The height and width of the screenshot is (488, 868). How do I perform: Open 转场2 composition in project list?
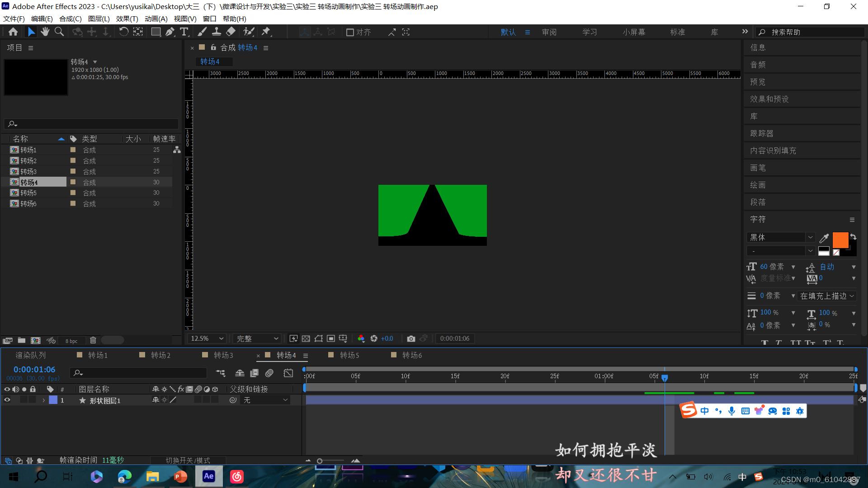pos(28,160)
